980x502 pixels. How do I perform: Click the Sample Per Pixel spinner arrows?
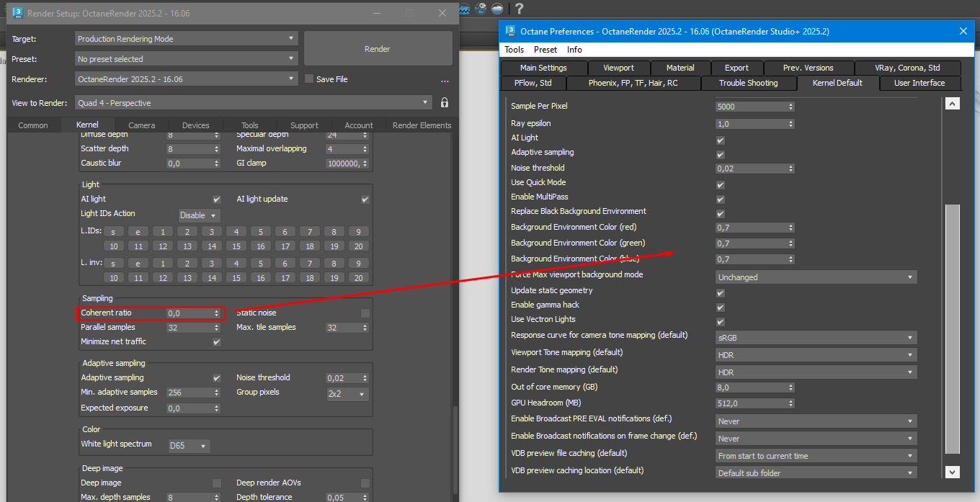tap(790, 107)
